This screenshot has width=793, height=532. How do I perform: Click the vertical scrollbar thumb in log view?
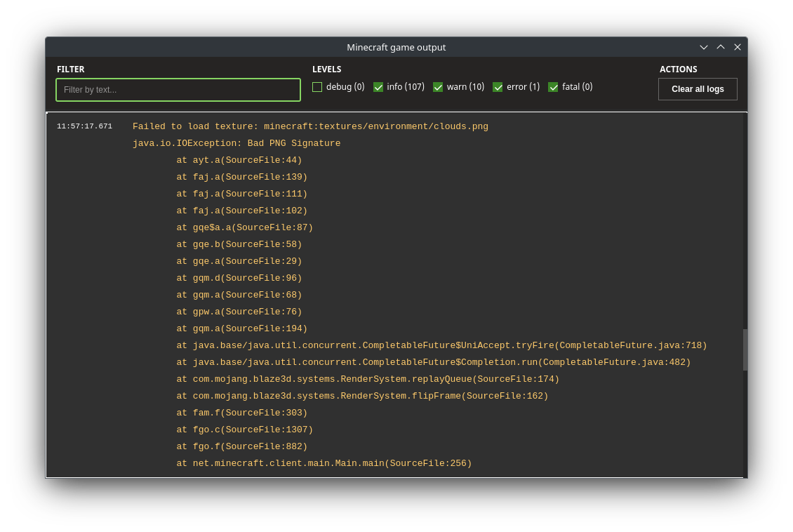(x=745, y=350)
